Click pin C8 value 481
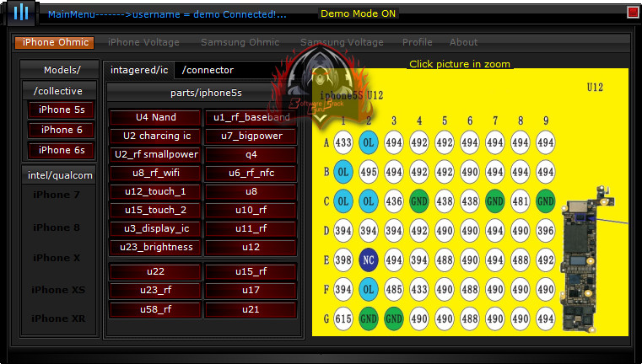The width and height of the screenshot is (642, 364). [x=520, y=201]
